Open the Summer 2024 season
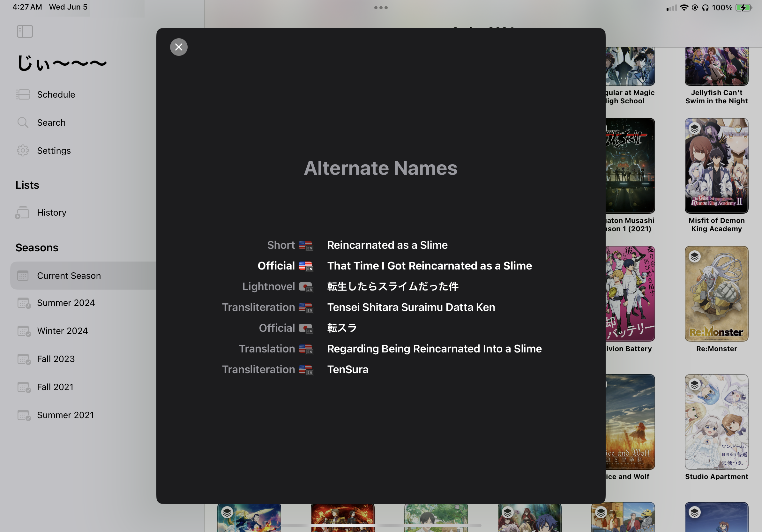This screenshot has height=532, width=762. (66, 303)
